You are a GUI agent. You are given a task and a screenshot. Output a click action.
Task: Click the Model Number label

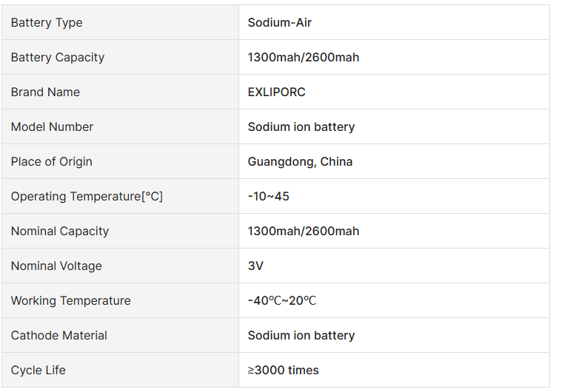tap(52, 127)
